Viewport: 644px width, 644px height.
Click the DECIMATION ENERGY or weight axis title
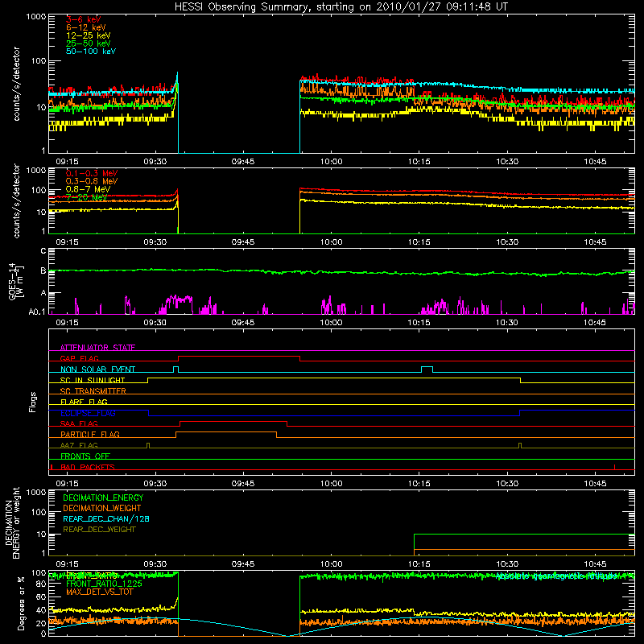coord(13,523)
